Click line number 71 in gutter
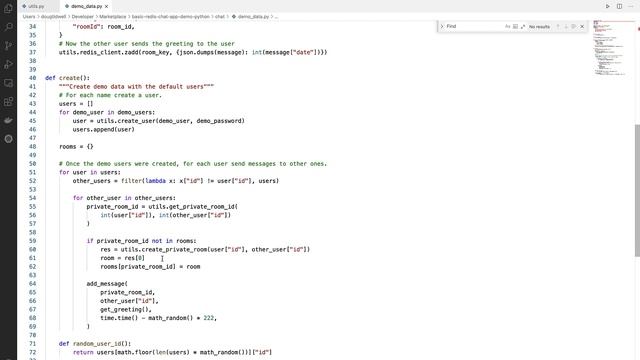The height and width of the screenshot is (360, 640). (x=33, y=344)
